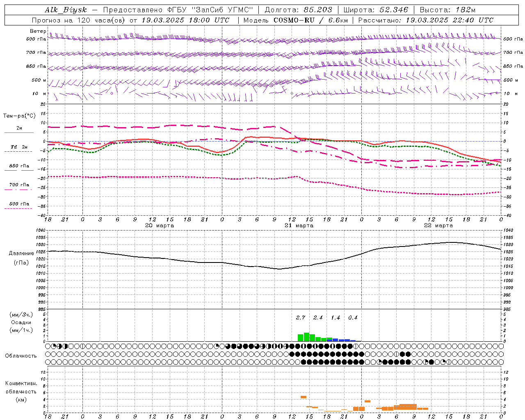Click the 22 марта date label

(438, 226)
